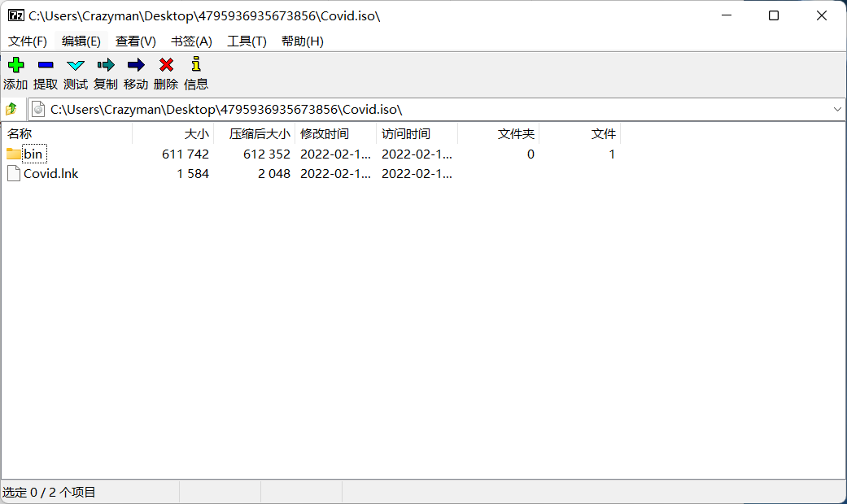Run the Test (测试) checkmark tool
Screen dimensions: 847x504
76,65
